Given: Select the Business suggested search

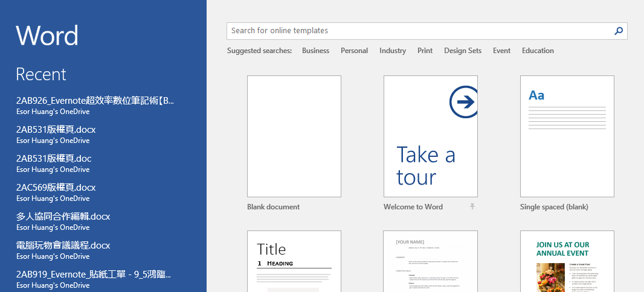Looking at the screenshot, I should 315,51.
